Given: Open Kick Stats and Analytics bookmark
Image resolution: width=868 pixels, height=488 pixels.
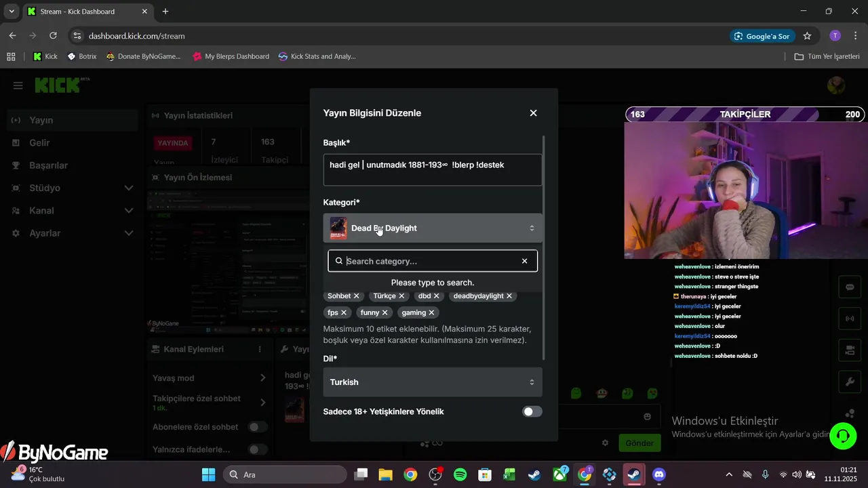Looking at the screenshot, I should pyautogui.click(x=317, y=56).
